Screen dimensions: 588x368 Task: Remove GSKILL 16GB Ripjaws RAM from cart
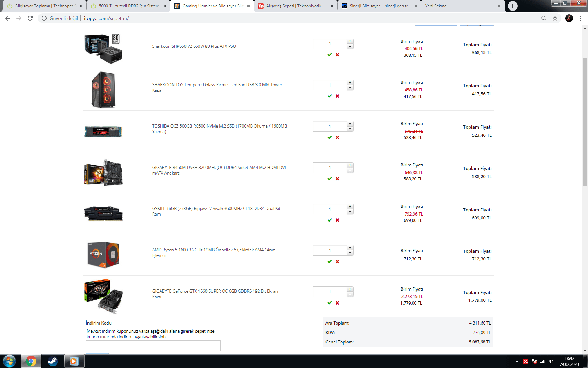click(337, 220)
